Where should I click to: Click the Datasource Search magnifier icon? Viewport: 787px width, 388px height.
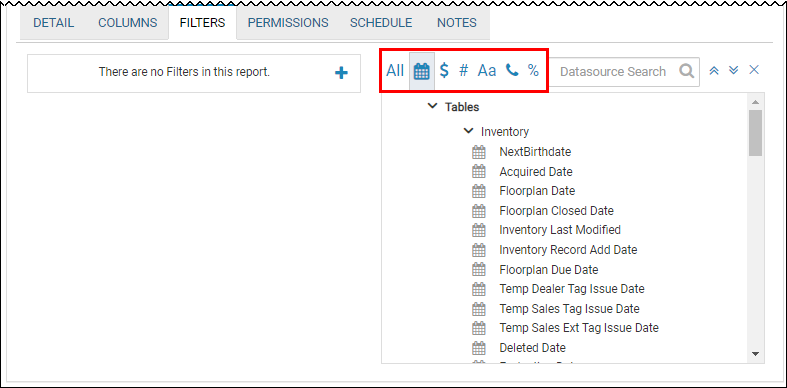(687, 71)
